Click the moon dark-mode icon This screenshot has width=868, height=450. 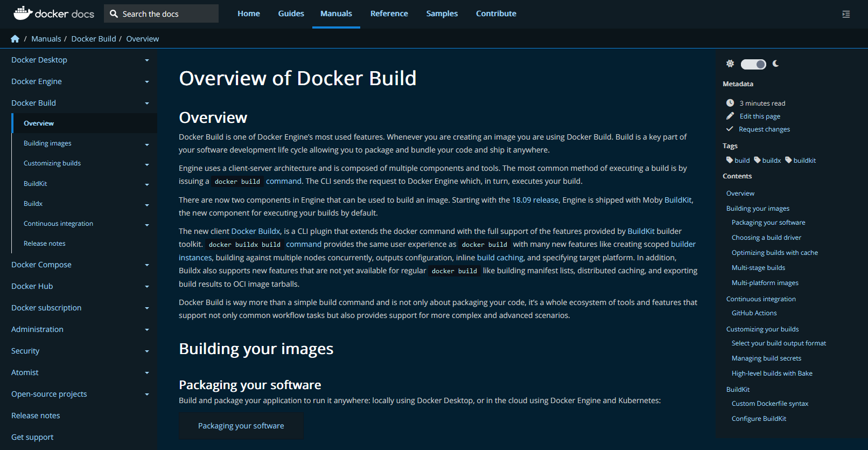pyautogui.click(x=776, y=64)
